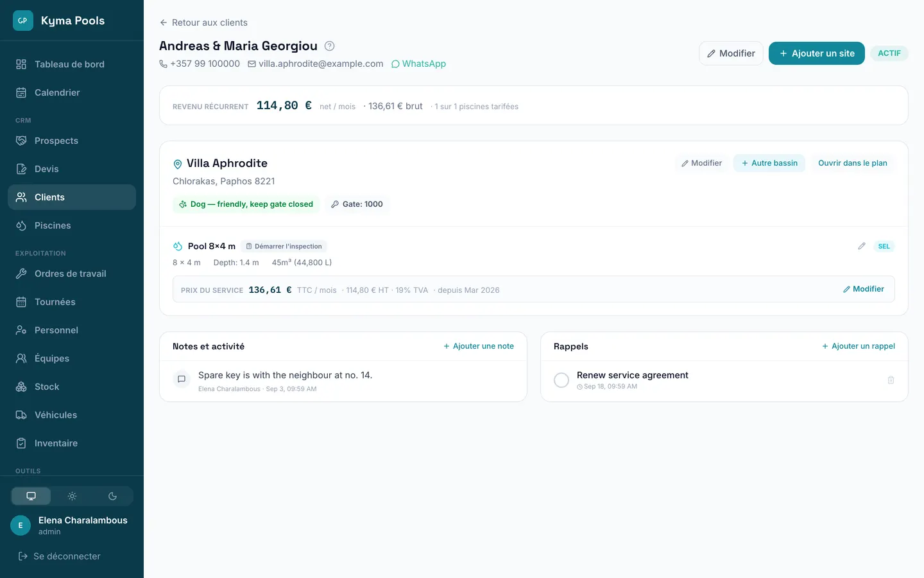
Task: Click Démarrer l'inspection button
Action: pos(284,246)
